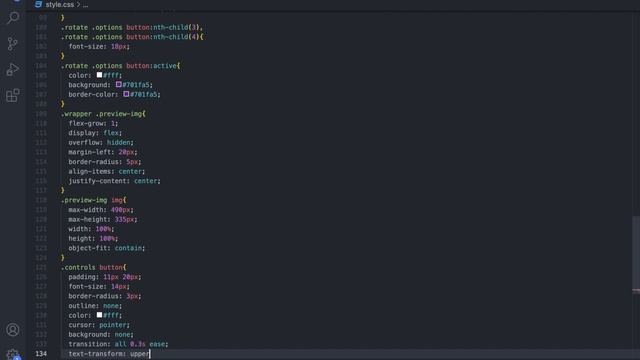Click 'justify-content: center;' declaration

(x=114, y=181)
